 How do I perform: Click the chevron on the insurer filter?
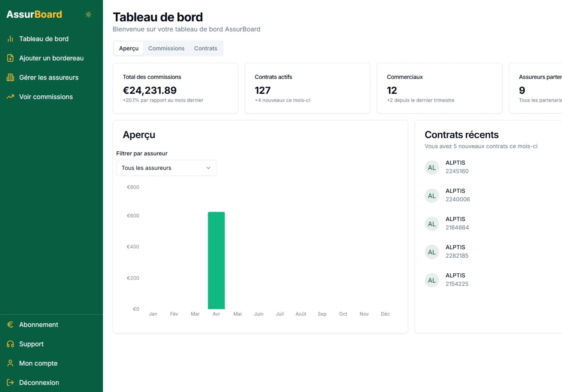coord(209,168)
